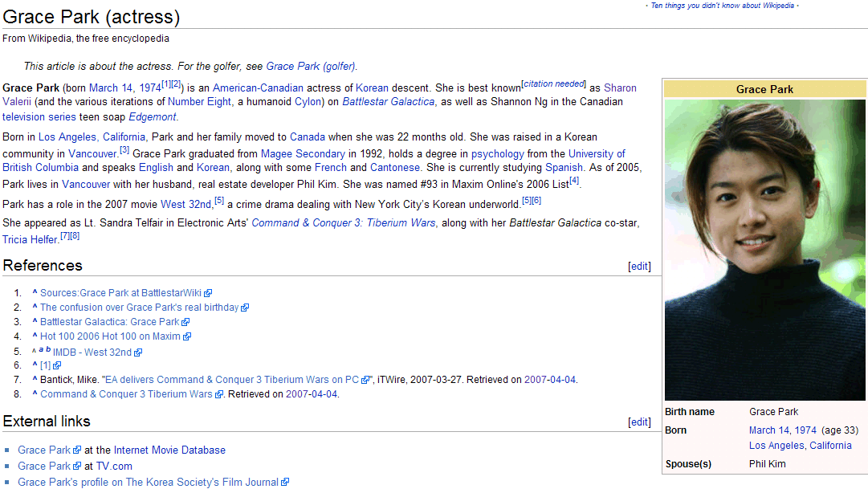Click the 'citation needed' superscript link
Screen dimensions: 868x489
(x=553, y=84)
